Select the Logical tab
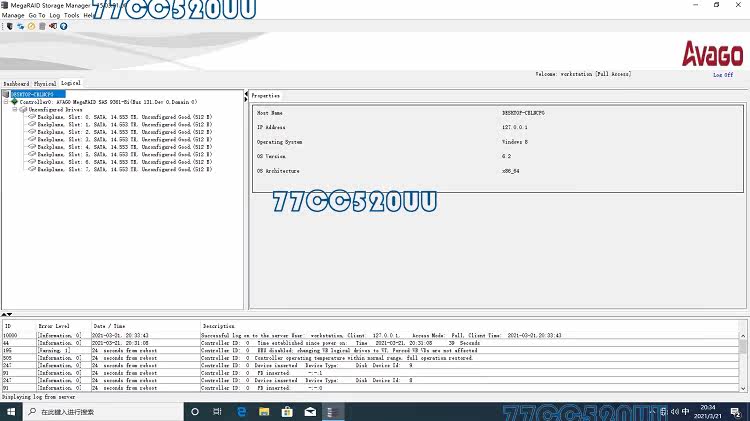Image resolution: width=750 pixels, height=421 pixels. click(71, 83)
